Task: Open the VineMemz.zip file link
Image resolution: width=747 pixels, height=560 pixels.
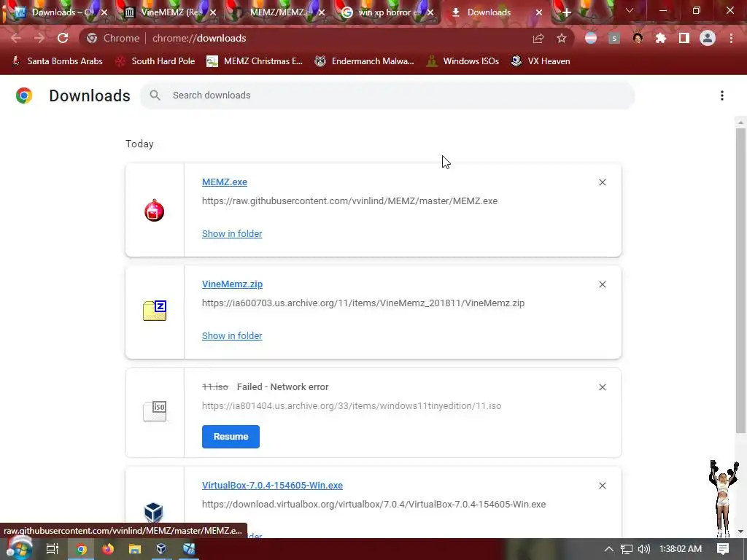Action: tap(232, 284)
